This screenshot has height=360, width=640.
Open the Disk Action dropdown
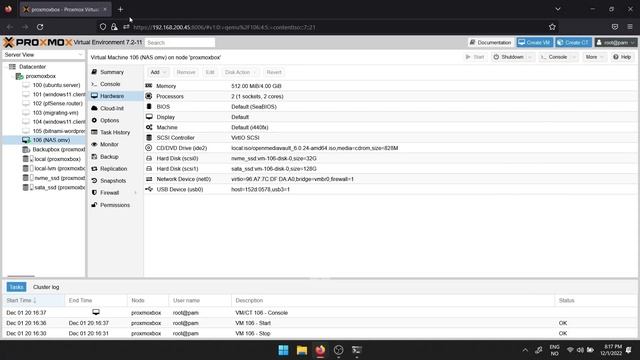(240, 72)
